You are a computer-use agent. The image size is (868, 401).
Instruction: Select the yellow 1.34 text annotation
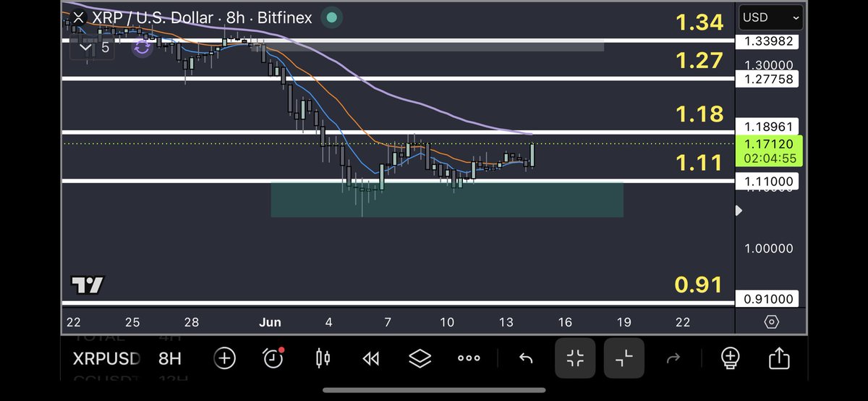pos(699,22)
